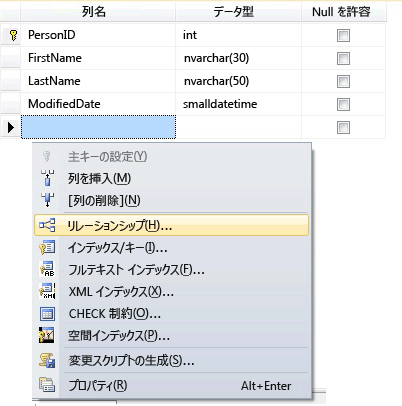Open CHECK 制約(O)... menu entry
402x406 pixels.
click(x=172, y=314)
